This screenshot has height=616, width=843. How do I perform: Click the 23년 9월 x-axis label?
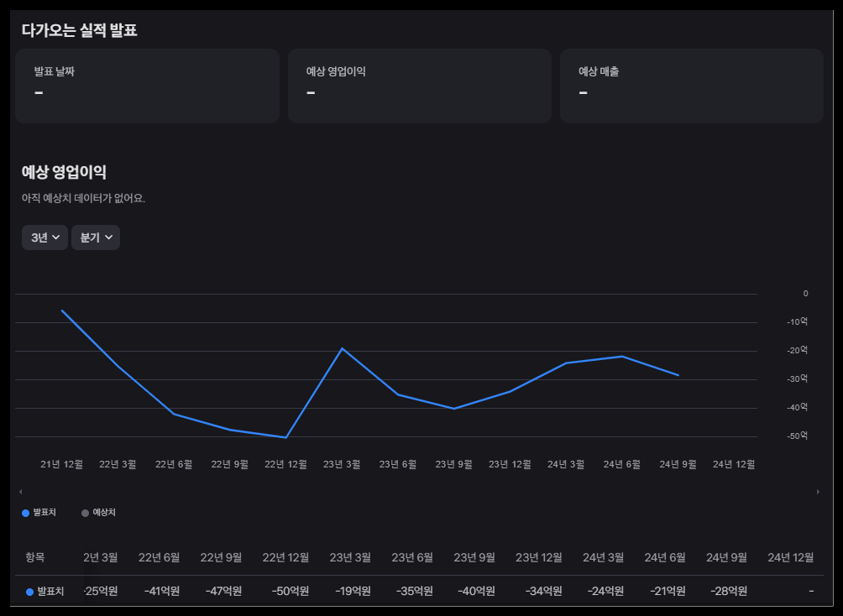(453, 464)
